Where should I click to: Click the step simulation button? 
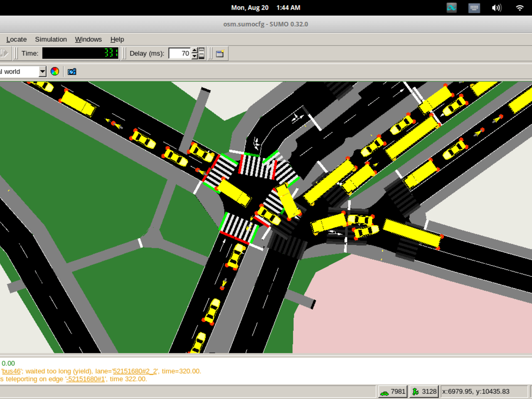click(4, 53)
